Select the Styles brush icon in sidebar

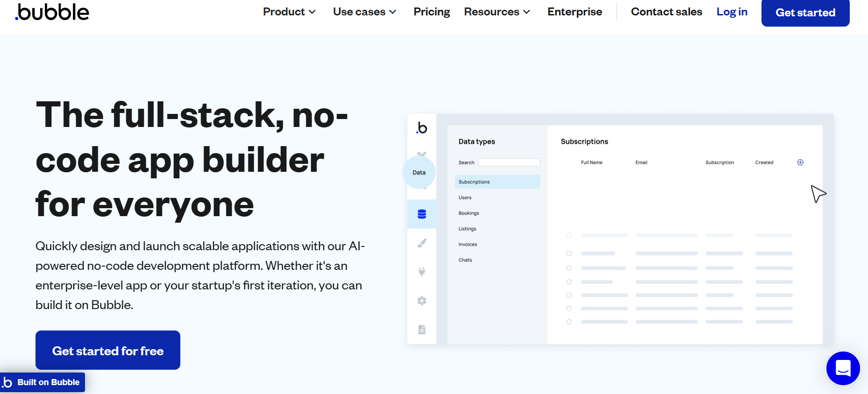422,243
